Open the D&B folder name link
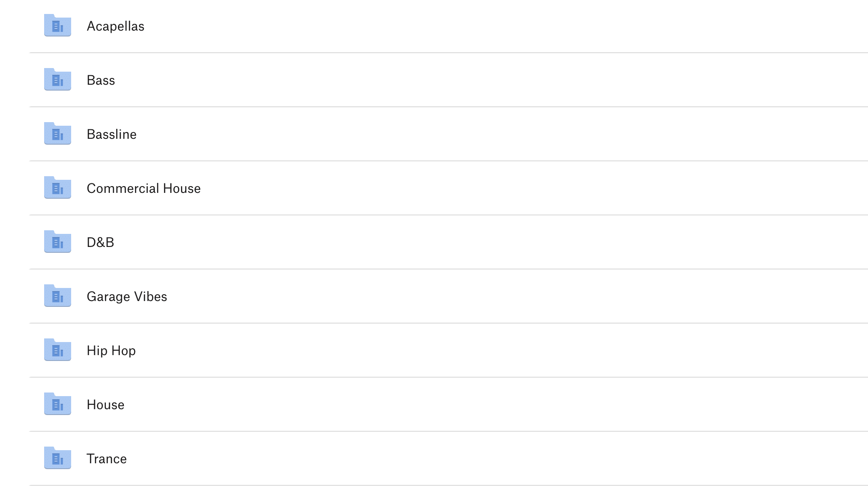This screenshot has height=493, width=868. coord(100,242)
